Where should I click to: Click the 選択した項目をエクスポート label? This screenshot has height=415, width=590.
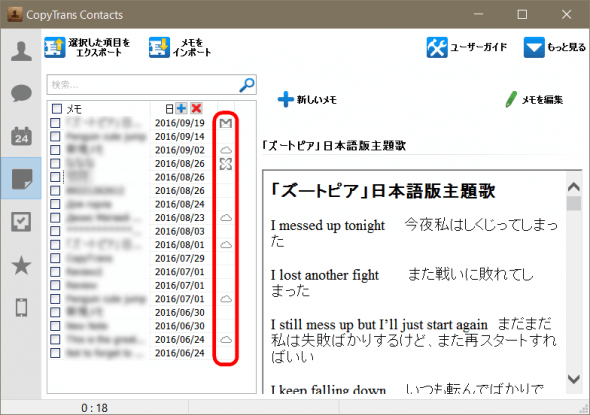coord(99,47)
